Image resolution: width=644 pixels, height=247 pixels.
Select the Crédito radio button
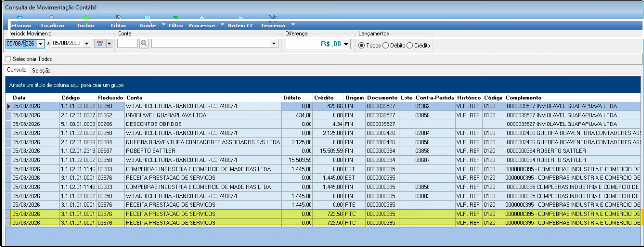[410, 45]
